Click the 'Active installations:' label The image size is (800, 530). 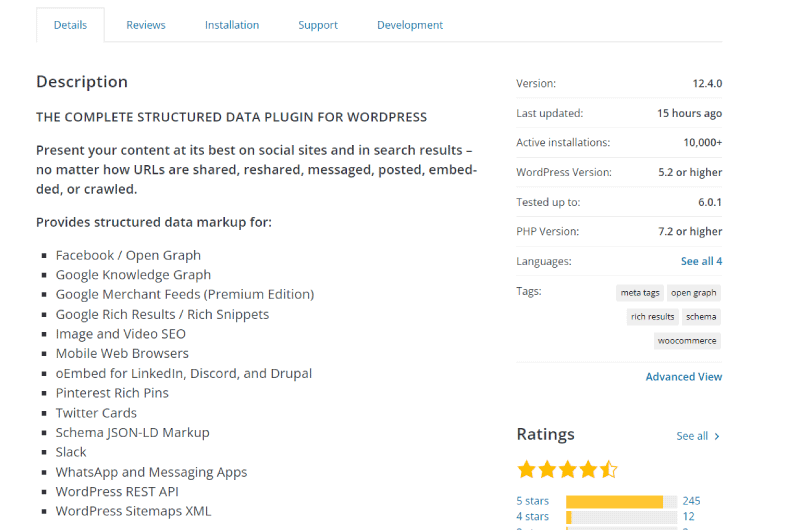563,143
